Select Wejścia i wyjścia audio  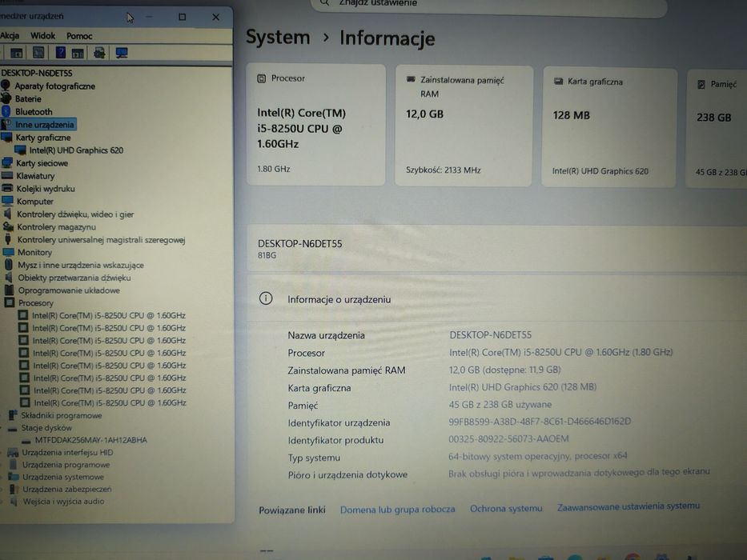click(64, 502)
